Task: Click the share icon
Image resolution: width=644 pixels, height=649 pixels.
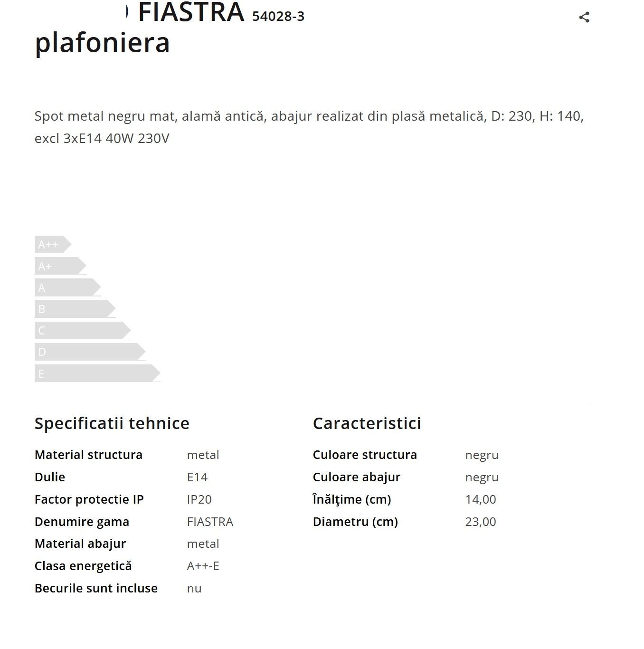Action: [x=584, y=17]
